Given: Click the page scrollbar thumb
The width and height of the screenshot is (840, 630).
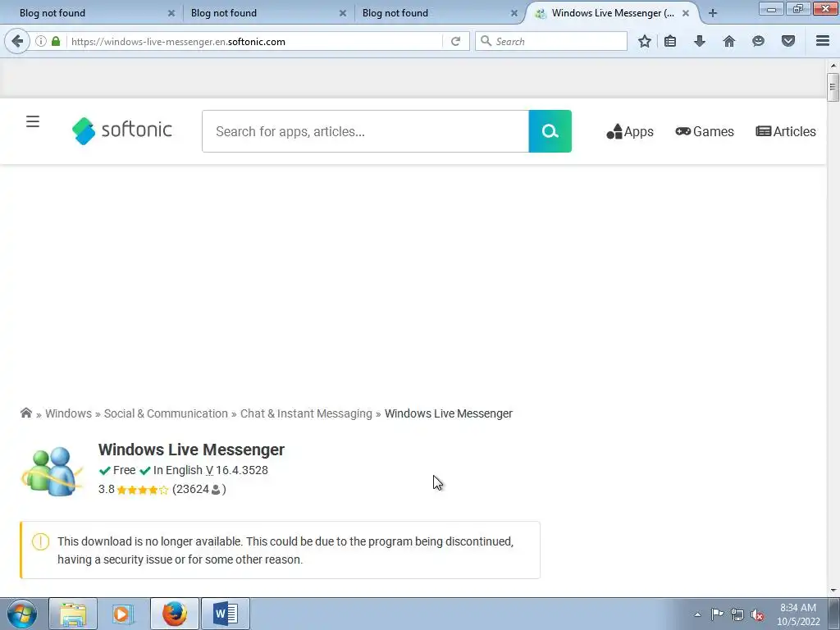Looking at the screenshot, I should coord(833,89).
